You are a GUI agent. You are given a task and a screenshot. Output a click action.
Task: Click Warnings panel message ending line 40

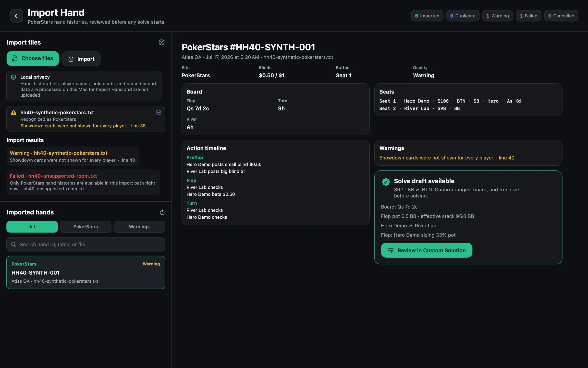point(447,158)
